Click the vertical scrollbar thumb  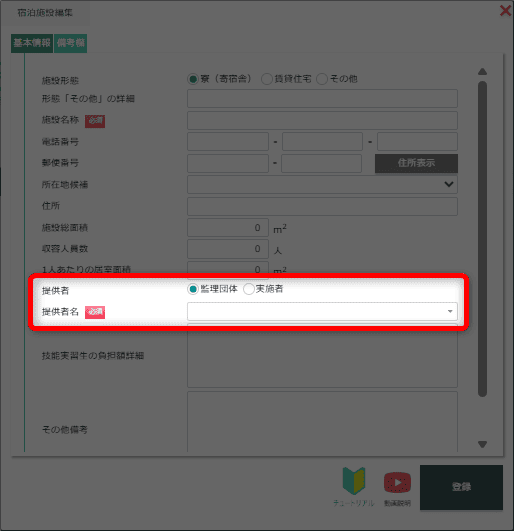[x=483, y=239]
